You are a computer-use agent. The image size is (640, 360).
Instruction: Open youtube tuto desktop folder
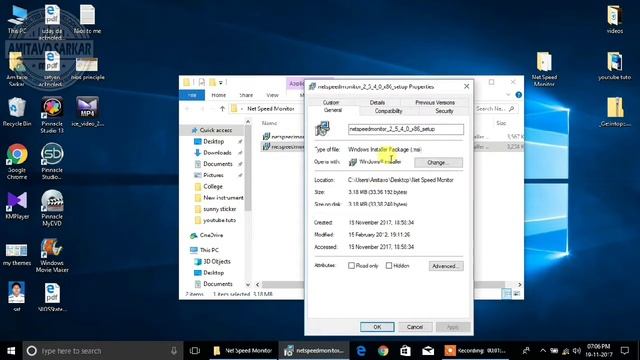click(614, 65)
